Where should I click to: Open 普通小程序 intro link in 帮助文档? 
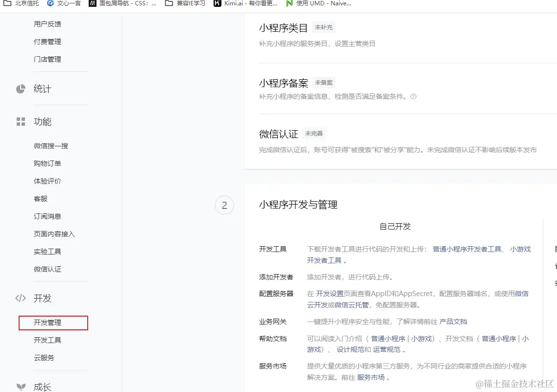click(x=388, y=339)
